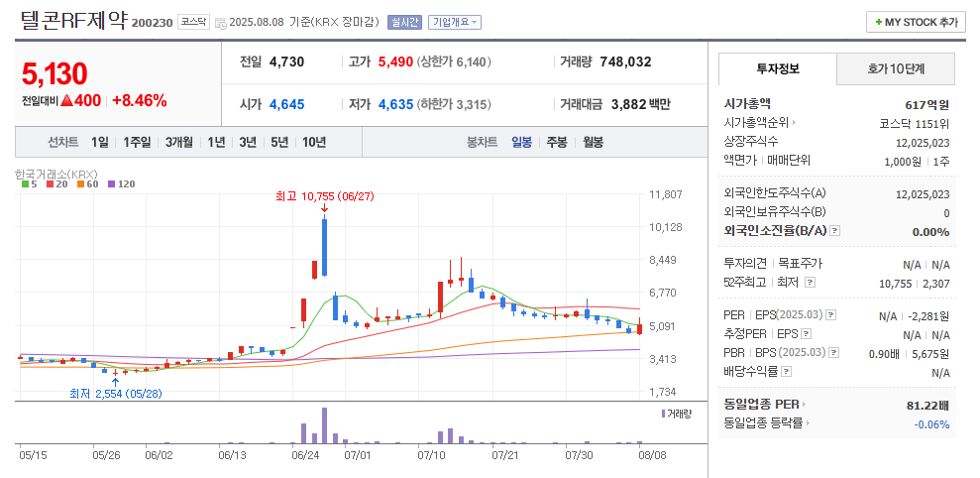The width and height of the screenshot is (980, 478).
Task: Click the current price 5,130
Action: (54, 73)
